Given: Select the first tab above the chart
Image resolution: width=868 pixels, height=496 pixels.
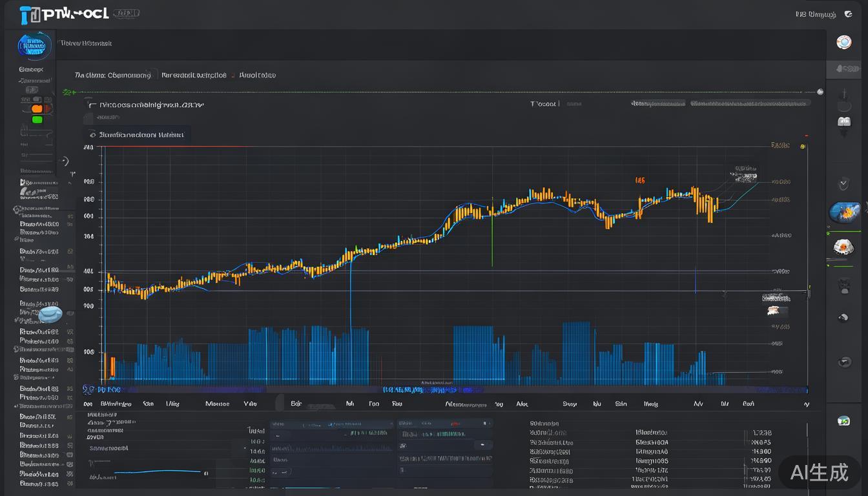Looking at the screenshot, I should (x=113, y=75).
